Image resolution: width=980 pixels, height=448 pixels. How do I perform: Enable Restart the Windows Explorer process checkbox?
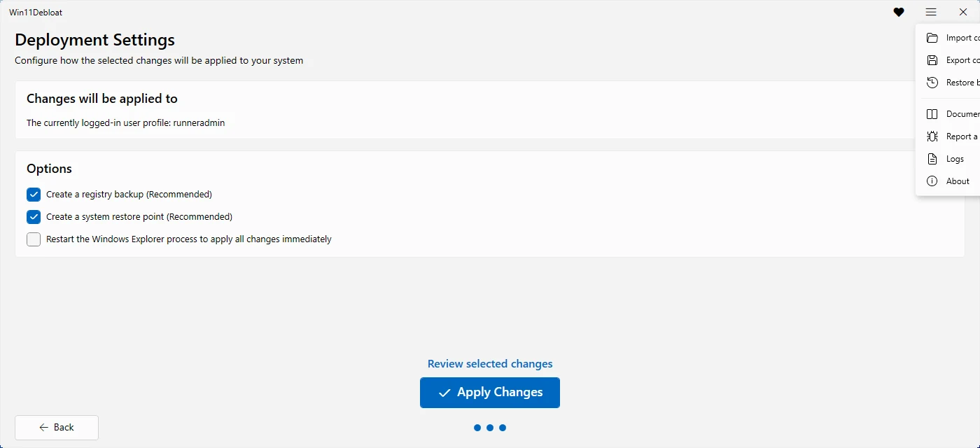34,239
